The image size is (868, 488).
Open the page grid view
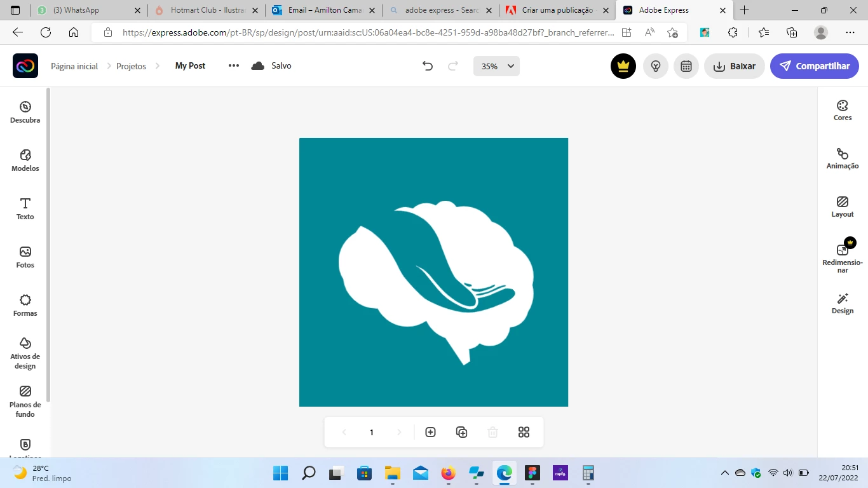524,432
